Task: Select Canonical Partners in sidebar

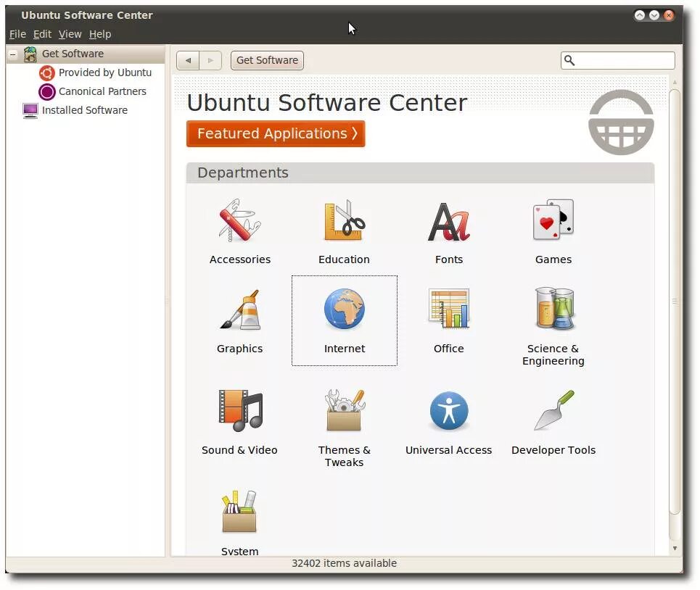Action: click(x=102, y=91)
